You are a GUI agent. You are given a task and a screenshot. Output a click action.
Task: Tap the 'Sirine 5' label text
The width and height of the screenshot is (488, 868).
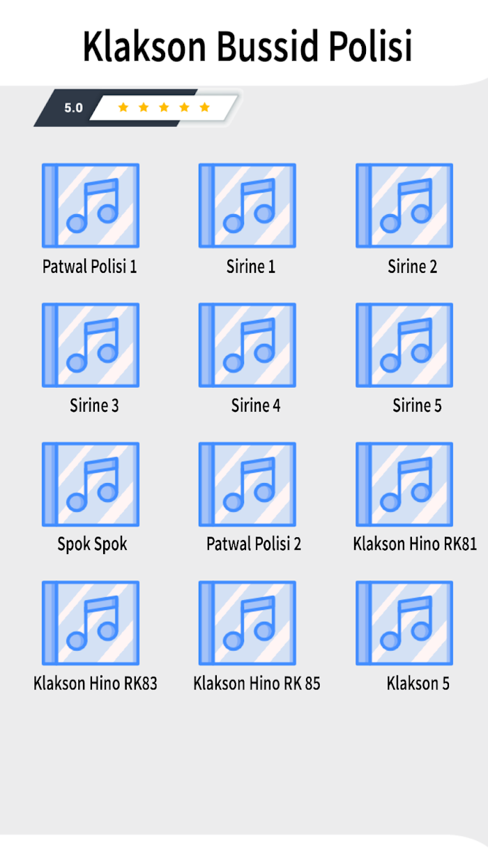[417, 405]
